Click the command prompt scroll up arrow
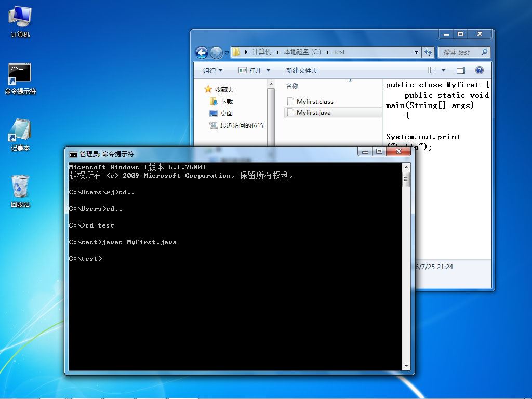Viewport: 532px width, 399px height. [x=406, y=167]
